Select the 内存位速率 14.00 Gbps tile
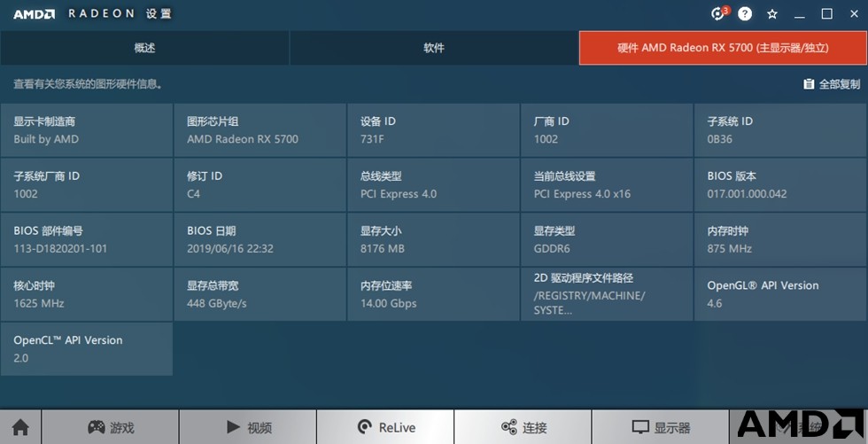This screenshot has width=868, height=444. click(433, 294)
